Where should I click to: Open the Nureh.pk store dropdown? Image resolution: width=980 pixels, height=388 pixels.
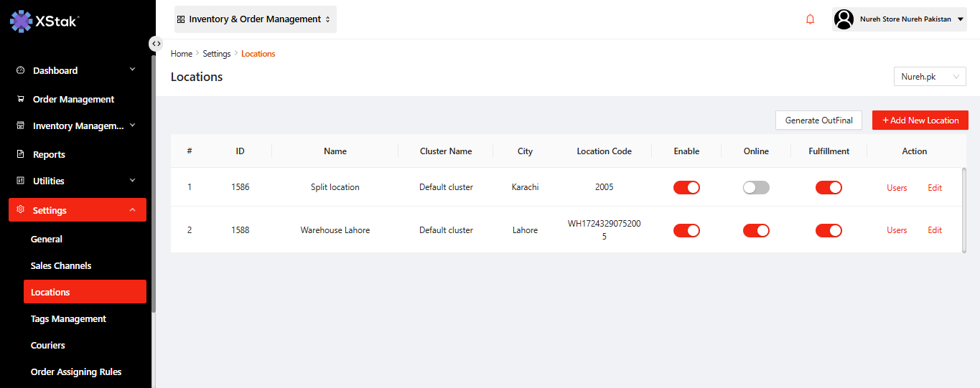click(929, 77)
